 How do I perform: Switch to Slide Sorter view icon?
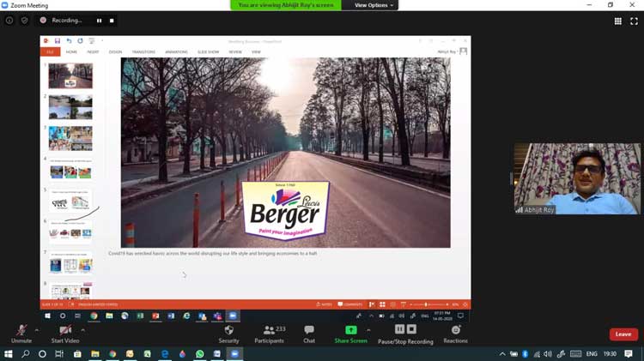(x=382, y=304)
